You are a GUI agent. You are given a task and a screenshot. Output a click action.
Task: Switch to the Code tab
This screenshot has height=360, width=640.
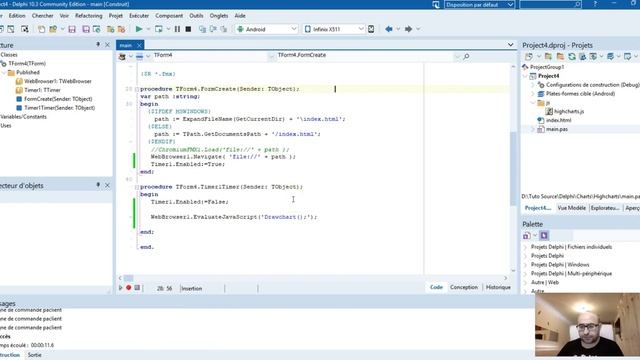pos(436,287)
